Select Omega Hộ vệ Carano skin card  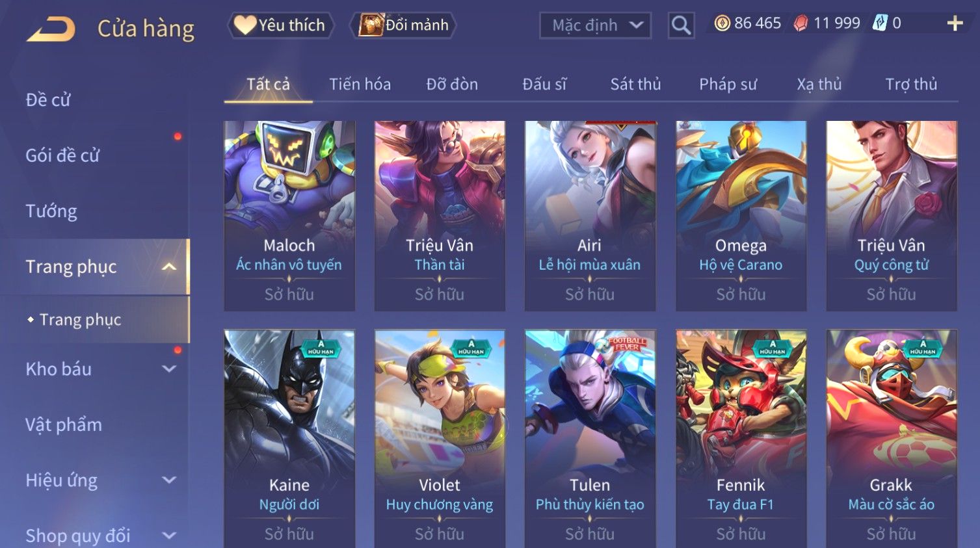click(741, 216)
